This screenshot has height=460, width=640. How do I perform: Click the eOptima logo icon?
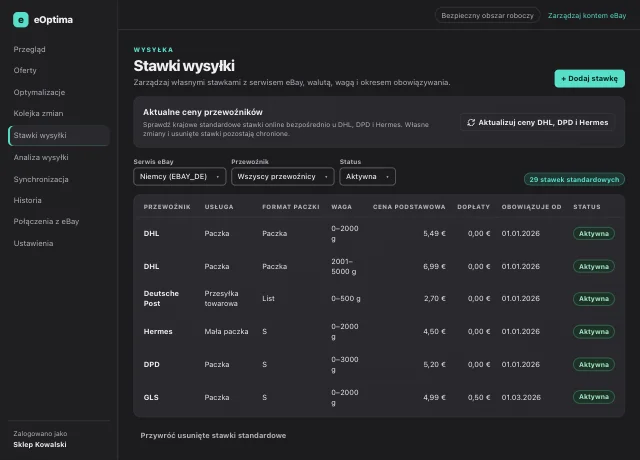click(21, 20)
